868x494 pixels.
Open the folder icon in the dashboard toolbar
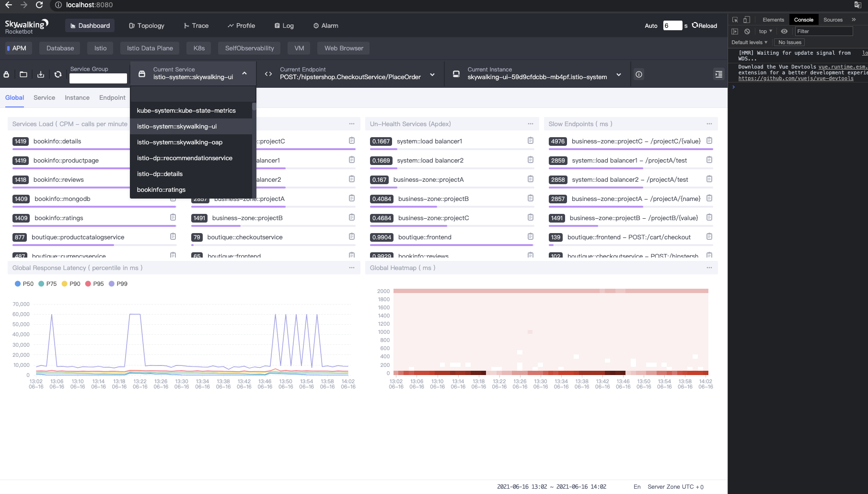tap(23, 74)
